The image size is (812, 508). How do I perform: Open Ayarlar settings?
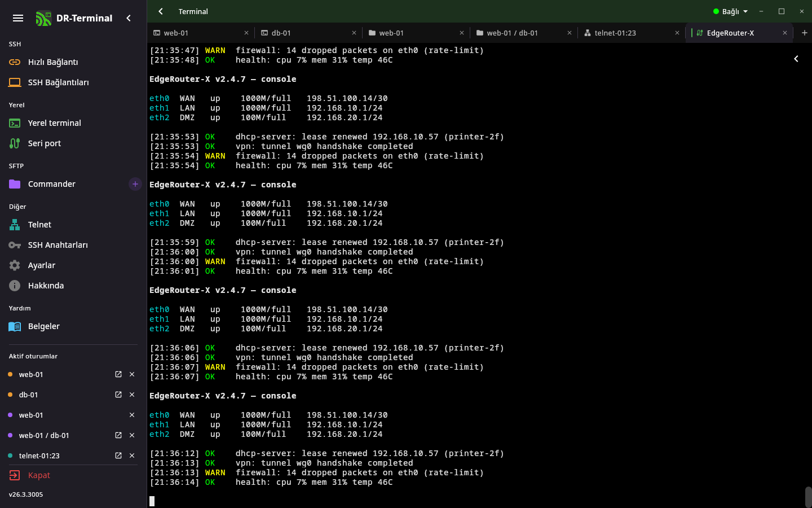point(73,265)
